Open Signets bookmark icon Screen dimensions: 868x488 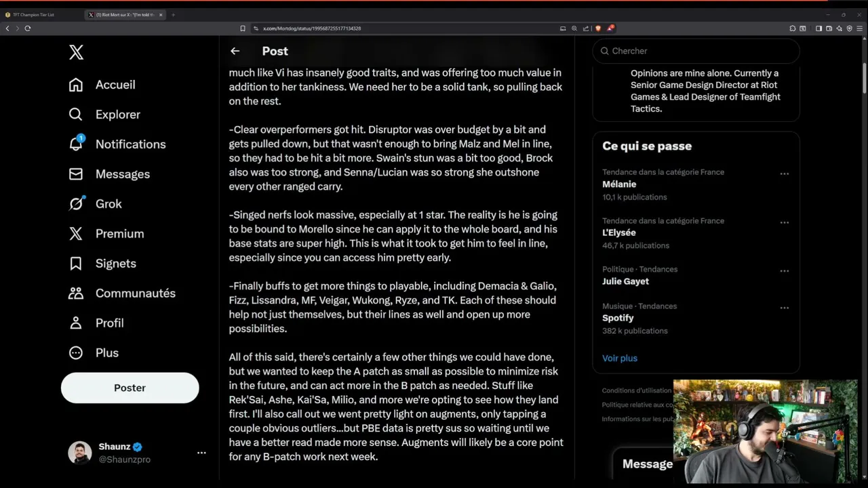[76, 264]
